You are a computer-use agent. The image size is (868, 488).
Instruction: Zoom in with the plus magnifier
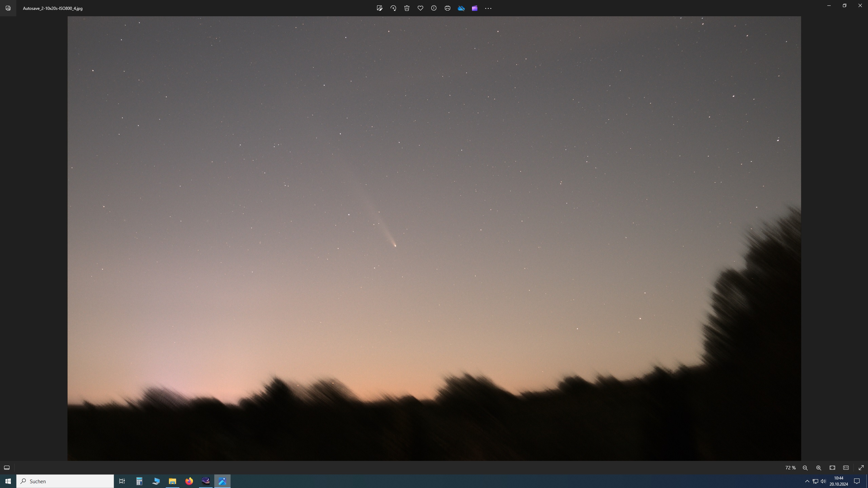[x=819, y=468]
